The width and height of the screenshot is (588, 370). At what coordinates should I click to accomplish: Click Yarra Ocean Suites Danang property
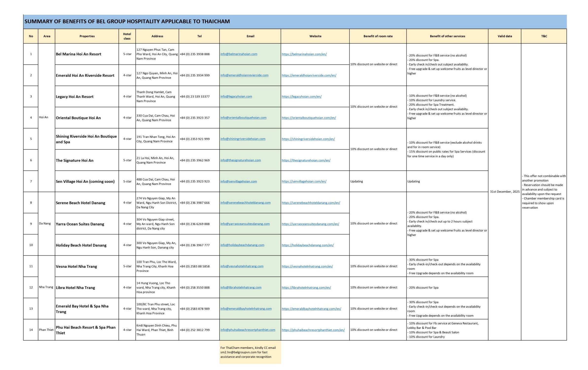point(80,224)
